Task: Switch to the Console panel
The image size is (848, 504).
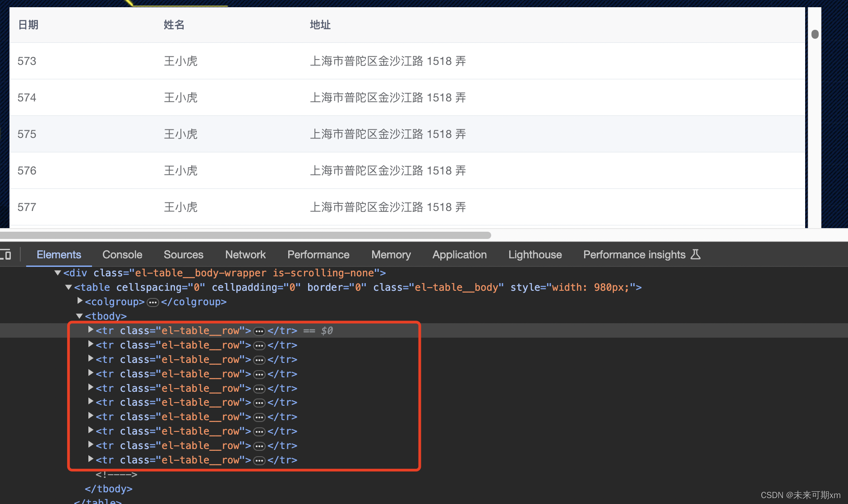Action: pyautogui.click(x=122, y=255)
